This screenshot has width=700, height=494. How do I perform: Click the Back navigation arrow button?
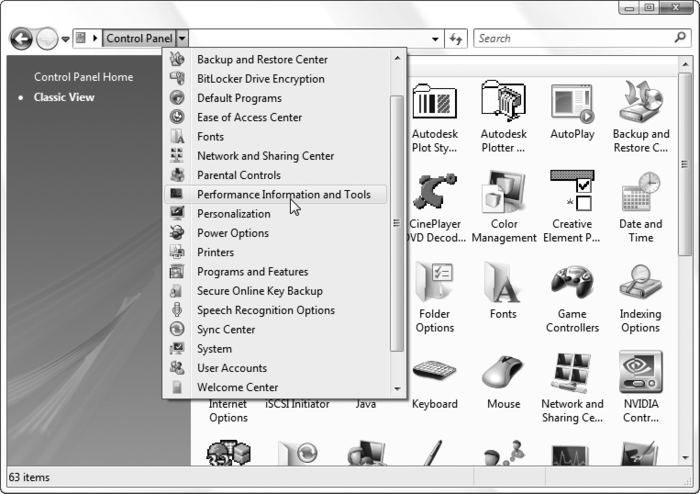coord(21,39)
